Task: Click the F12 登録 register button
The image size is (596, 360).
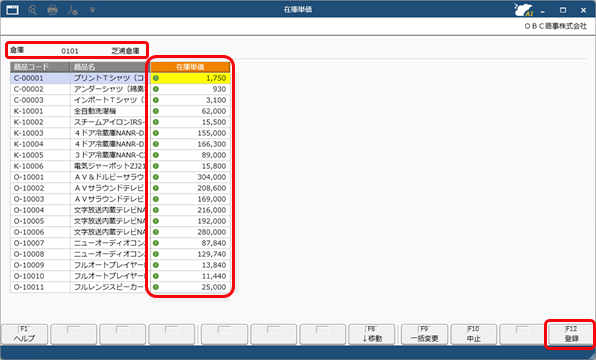Action: pos(571,334)
